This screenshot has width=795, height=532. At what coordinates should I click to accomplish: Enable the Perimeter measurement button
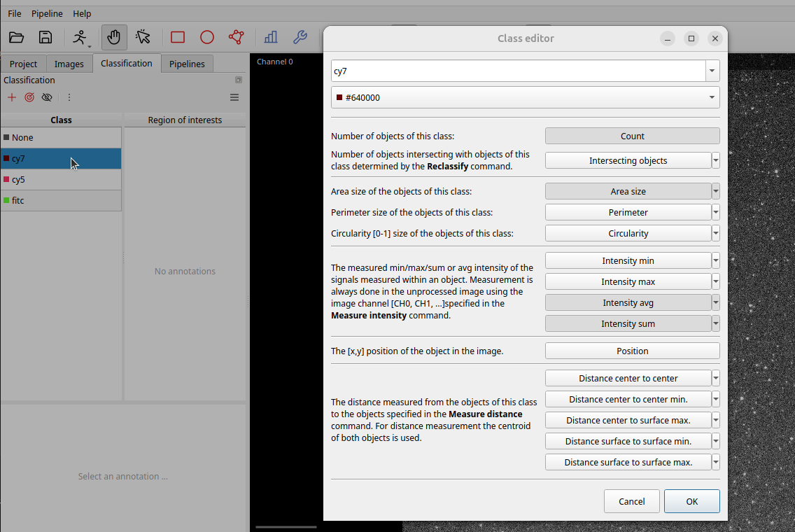coord(628,212)
